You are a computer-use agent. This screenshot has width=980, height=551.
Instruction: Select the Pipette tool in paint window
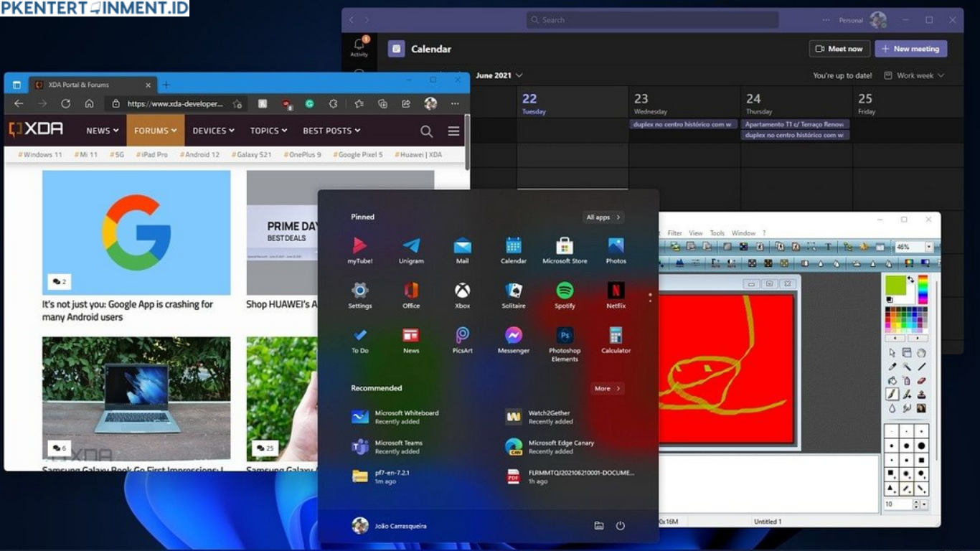click(x=892, y=367)
